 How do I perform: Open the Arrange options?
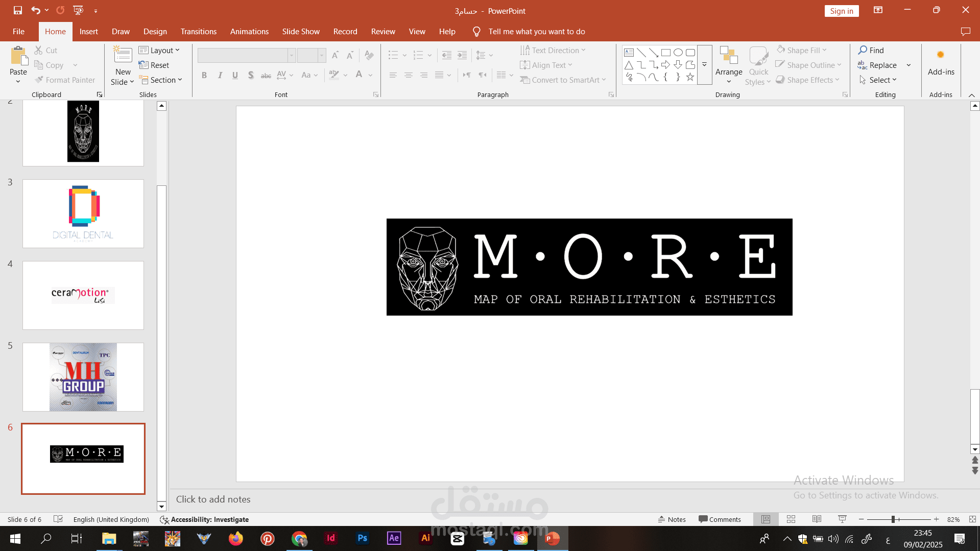tap(729, 65)
